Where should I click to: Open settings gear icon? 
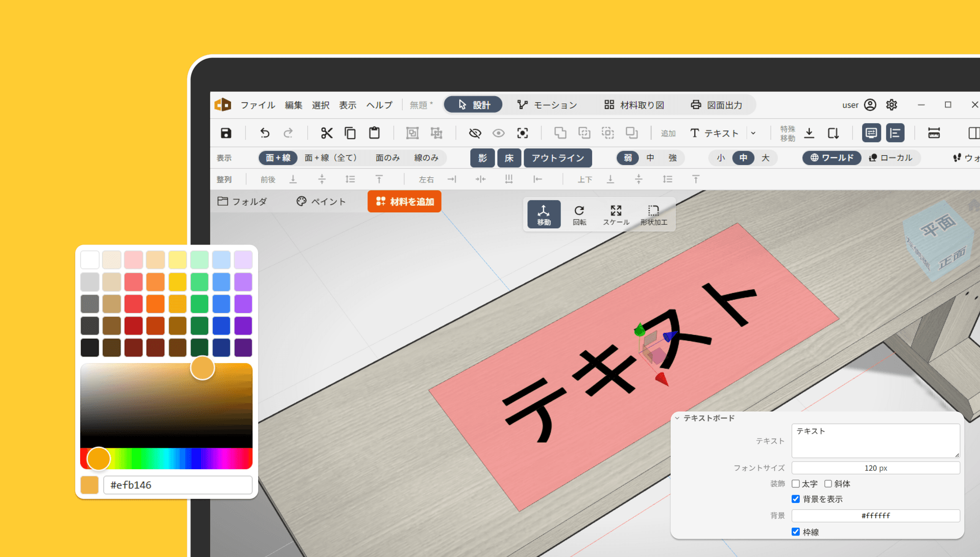(x=891, y=105)
